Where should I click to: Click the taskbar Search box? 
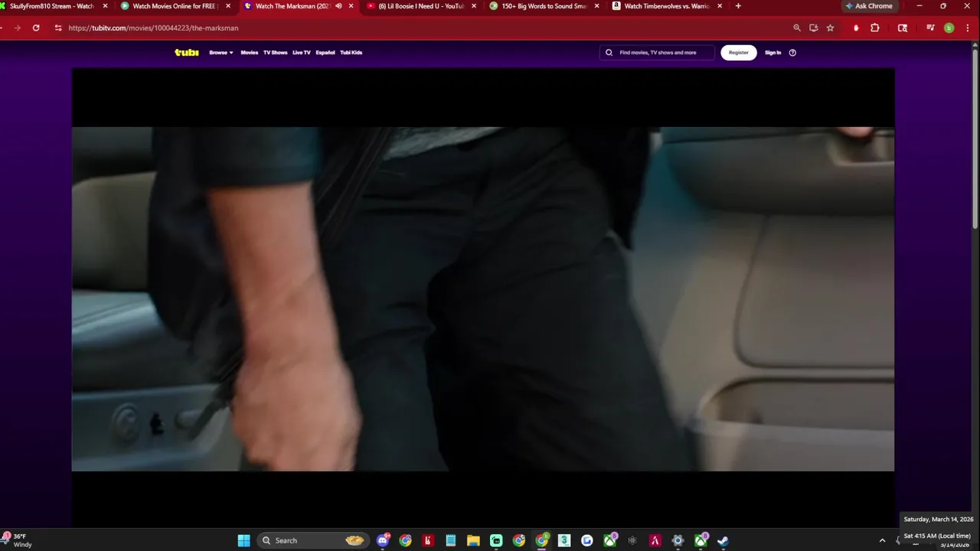coord(314,540)
